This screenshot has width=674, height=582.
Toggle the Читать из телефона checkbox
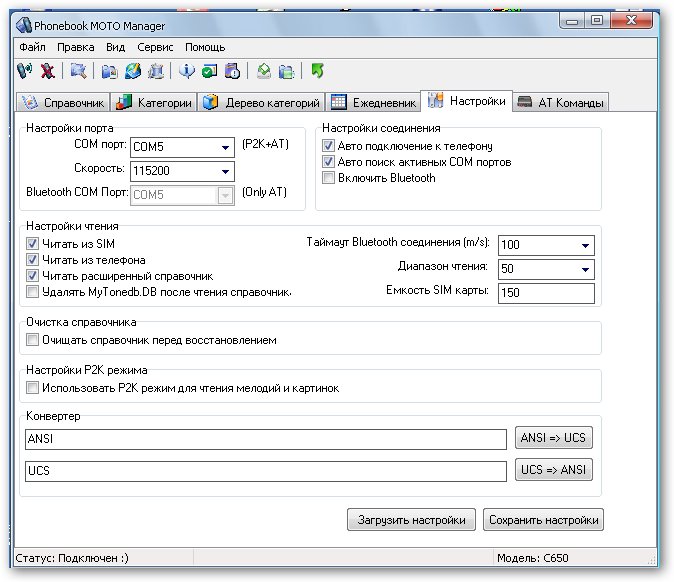click(x=32, y=259)
